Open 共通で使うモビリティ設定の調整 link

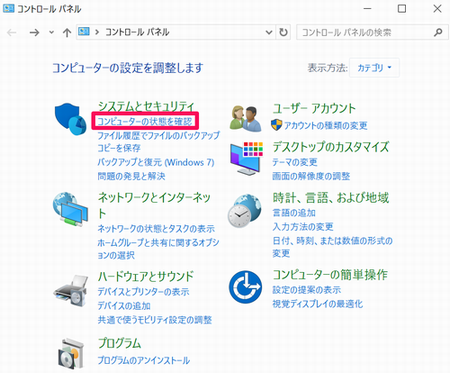click(x=155, y=320)
